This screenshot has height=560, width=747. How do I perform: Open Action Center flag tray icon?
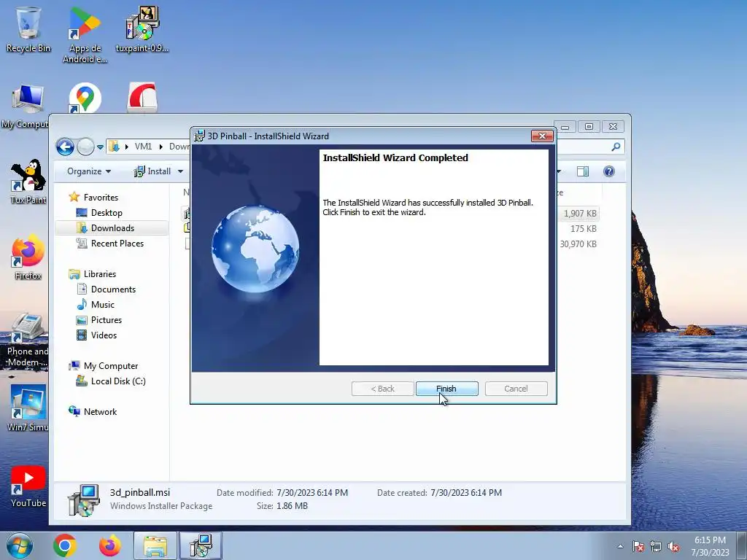coord(638,546)
